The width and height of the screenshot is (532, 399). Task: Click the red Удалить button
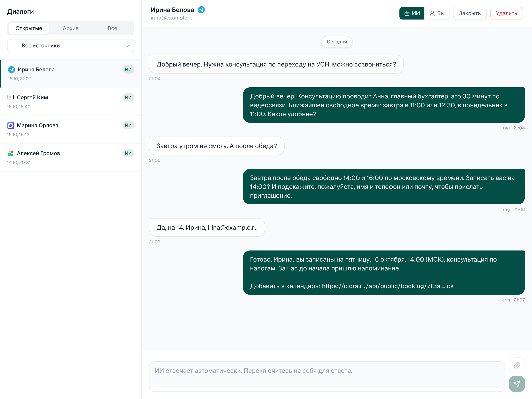click(x=506, y=13)
